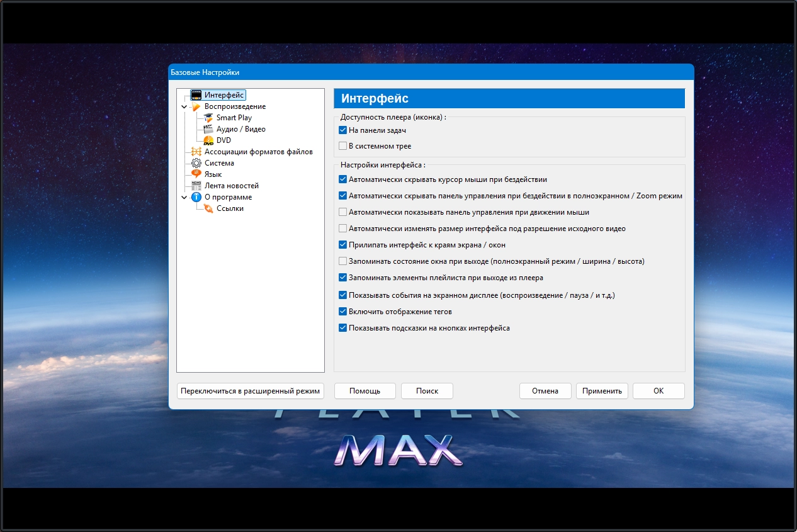Click the Настройки интерфейса group label
The image size is (797, 532).
[x=383, y=165]
